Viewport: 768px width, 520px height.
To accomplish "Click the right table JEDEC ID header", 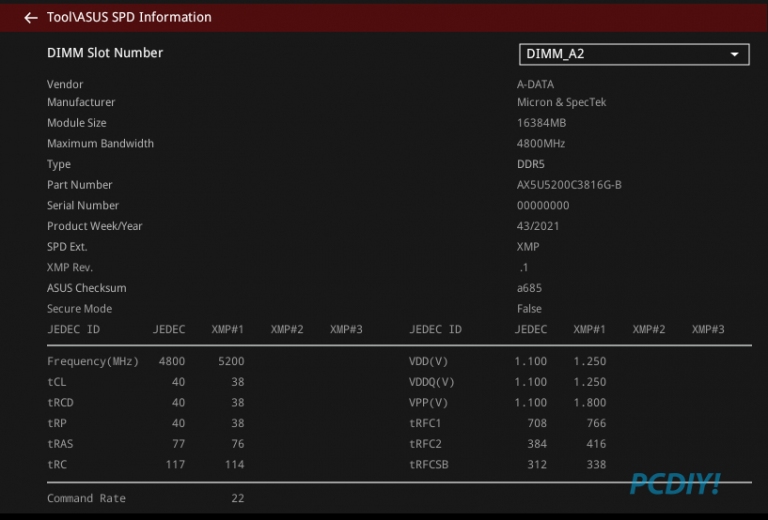I will (x=435, y=330).
